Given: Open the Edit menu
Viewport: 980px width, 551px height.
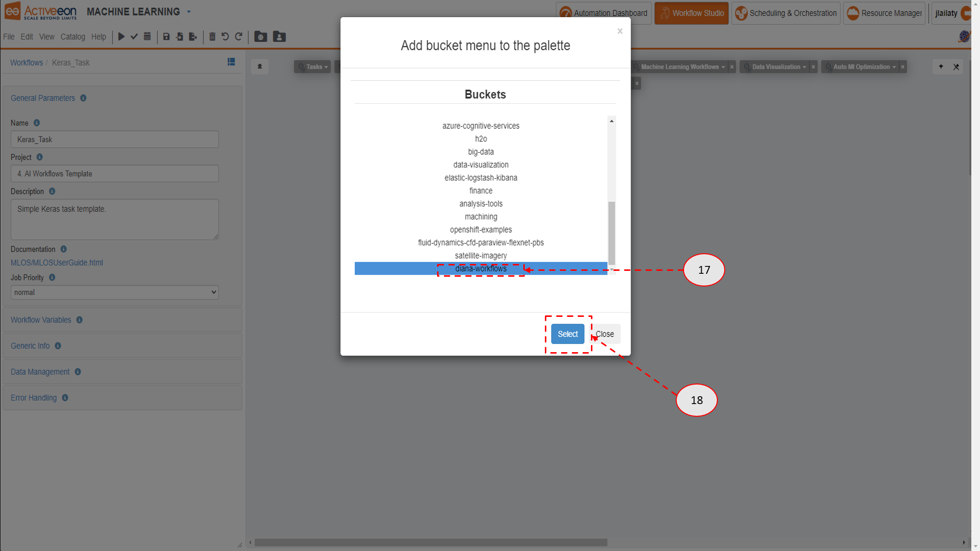Looking at the screenshot, I should [x=26, y=36].
